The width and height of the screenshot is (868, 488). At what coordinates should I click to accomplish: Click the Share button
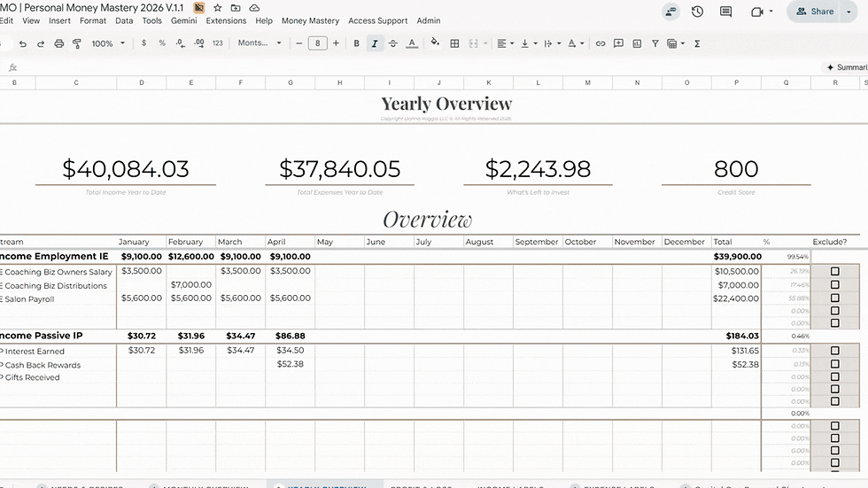[x=814, y=11]
